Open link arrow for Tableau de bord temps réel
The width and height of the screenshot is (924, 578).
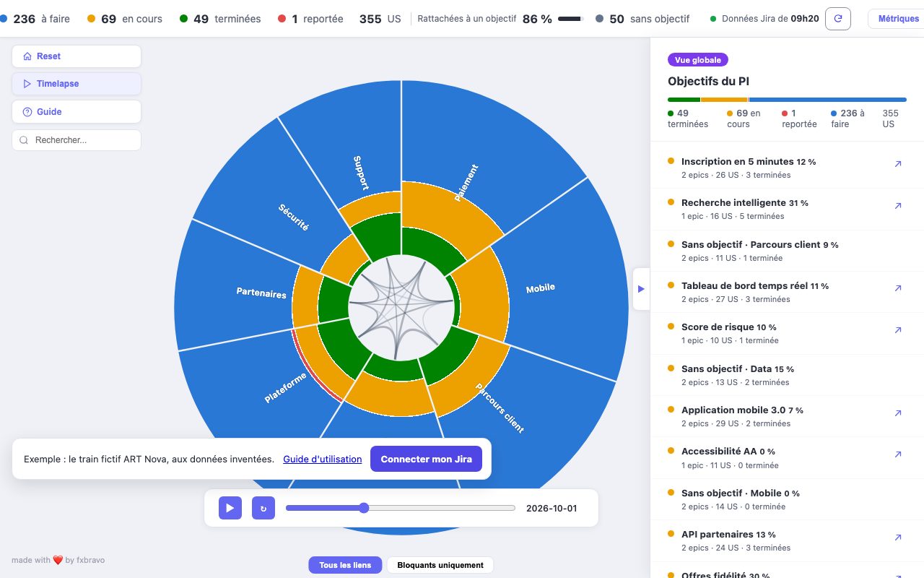click(x=898, y=288)
